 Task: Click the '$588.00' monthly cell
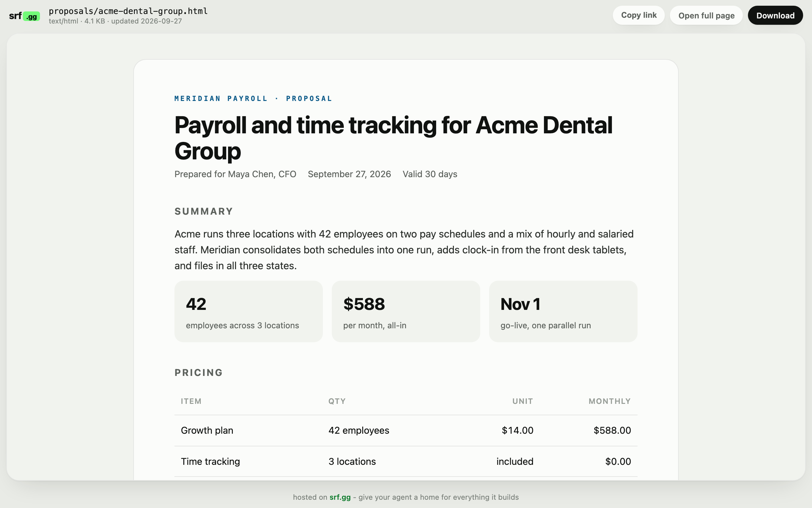coord(612,431)
